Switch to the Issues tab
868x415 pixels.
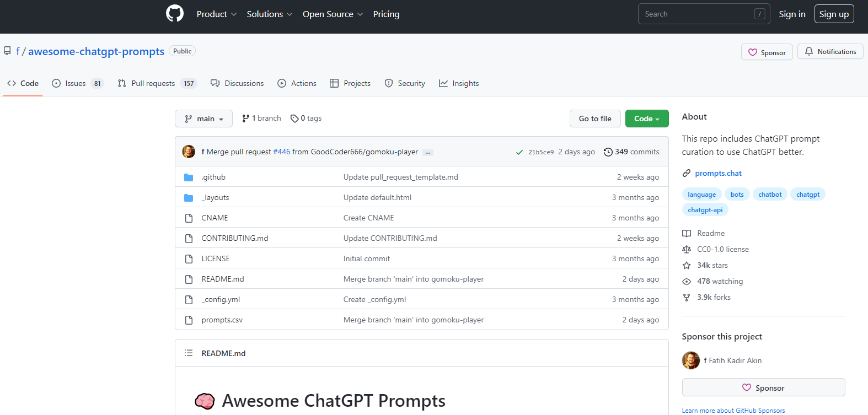point(76,84)
